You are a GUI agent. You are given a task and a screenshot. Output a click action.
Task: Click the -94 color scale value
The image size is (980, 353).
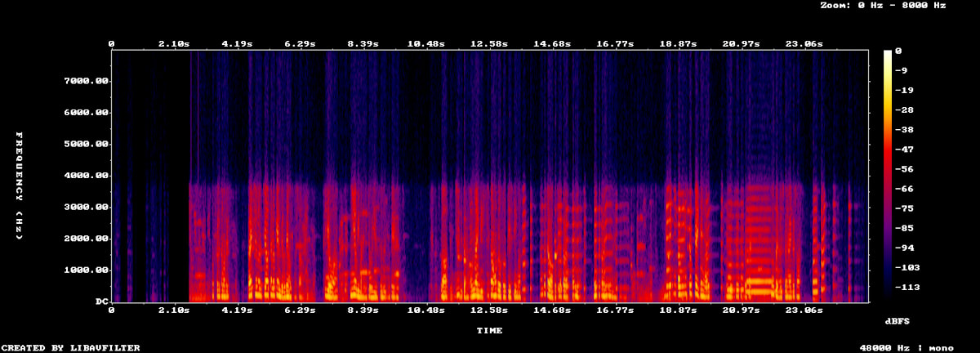tap(904, 248)
